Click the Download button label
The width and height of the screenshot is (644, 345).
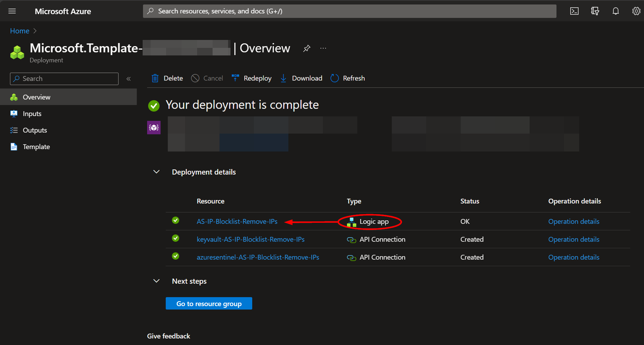(307, 78)
